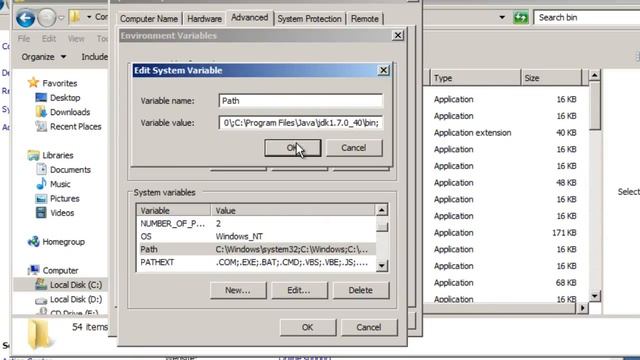Select the OS system variable row

pos(256,236)
